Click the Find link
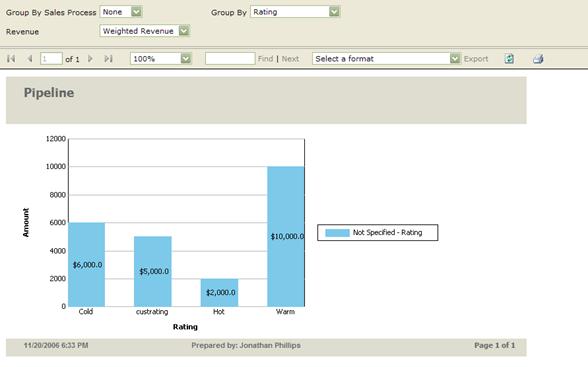 265,59
